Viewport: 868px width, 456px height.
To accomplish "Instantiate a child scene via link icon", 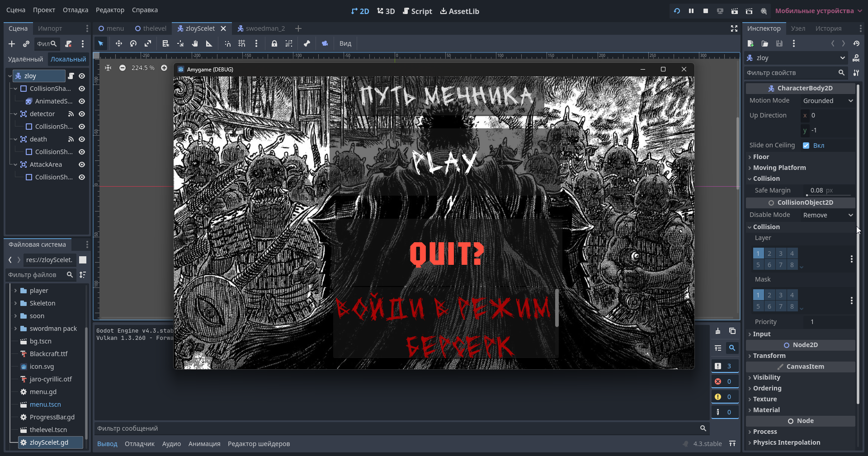I will click(26, 44).
